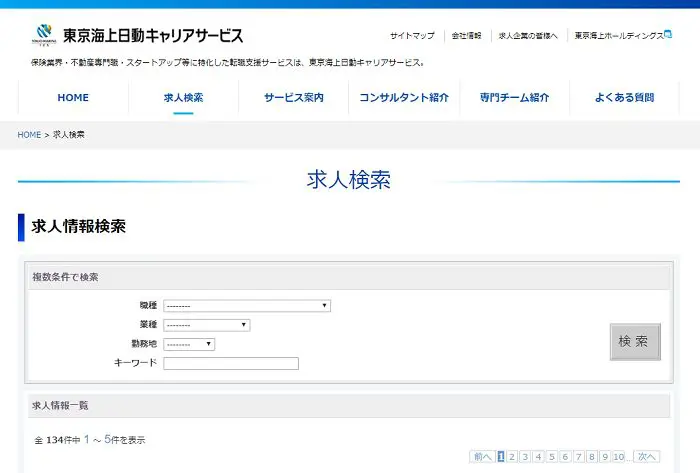Click the HOME breadcrumb link
The height and width of the screenshot is (473, 700).
click(x=29, y=135)
